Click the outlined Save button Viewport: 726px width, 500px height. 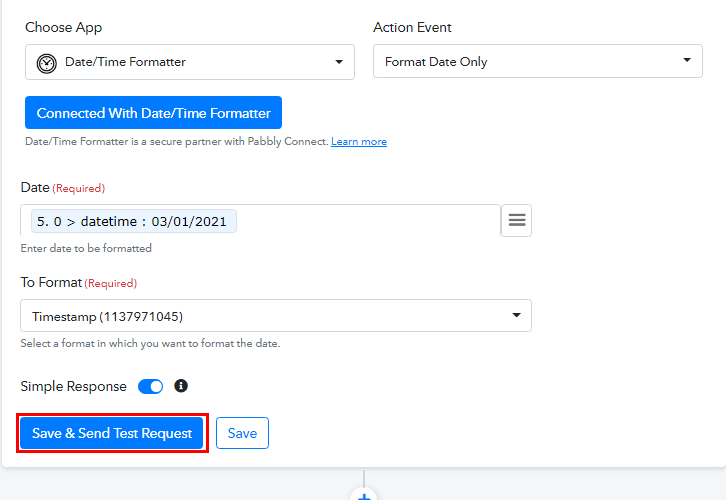pyautogui.click(x=242, y=433)
